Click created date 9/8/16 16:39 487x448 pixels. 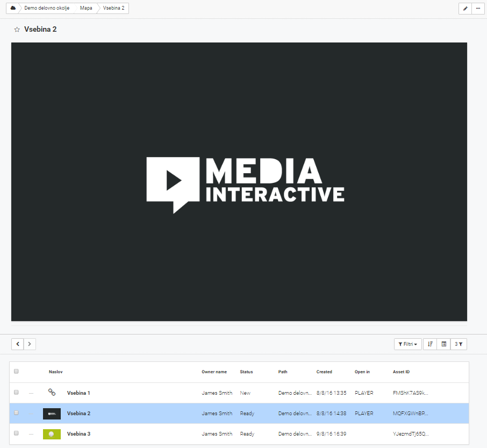332,434
